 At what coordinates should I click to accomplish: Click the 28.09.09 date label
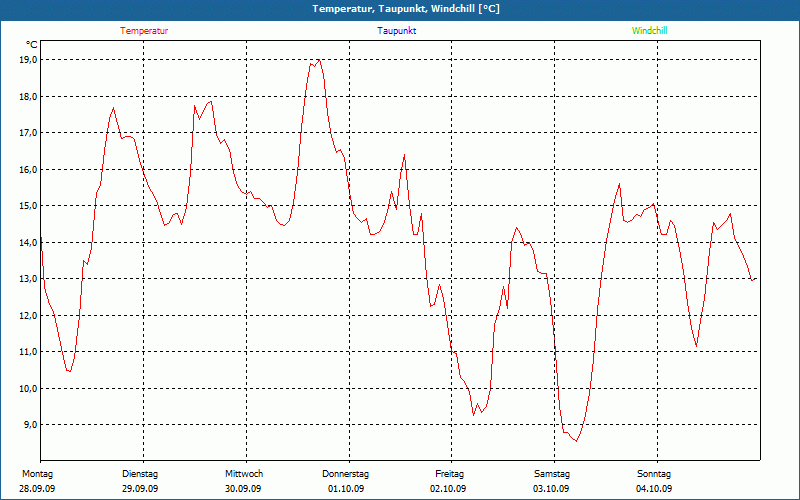tap(37, 489)
